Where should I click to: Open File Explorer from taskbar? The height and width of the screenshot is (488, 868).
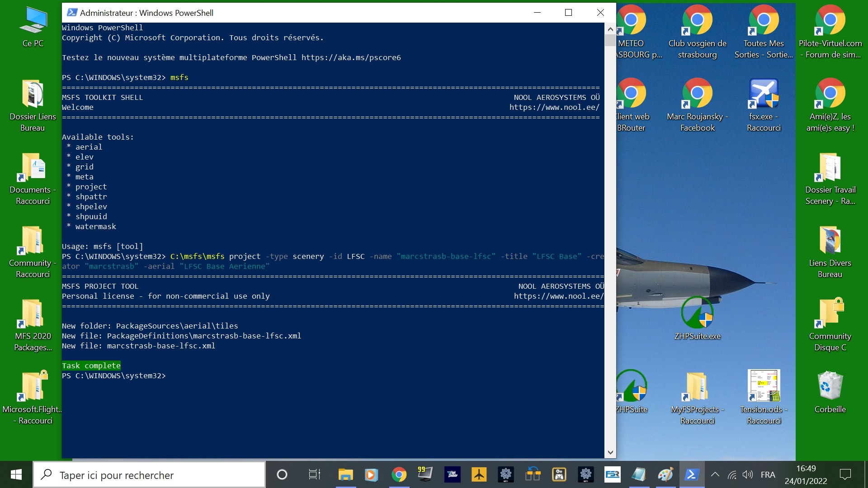click(345, 474)
